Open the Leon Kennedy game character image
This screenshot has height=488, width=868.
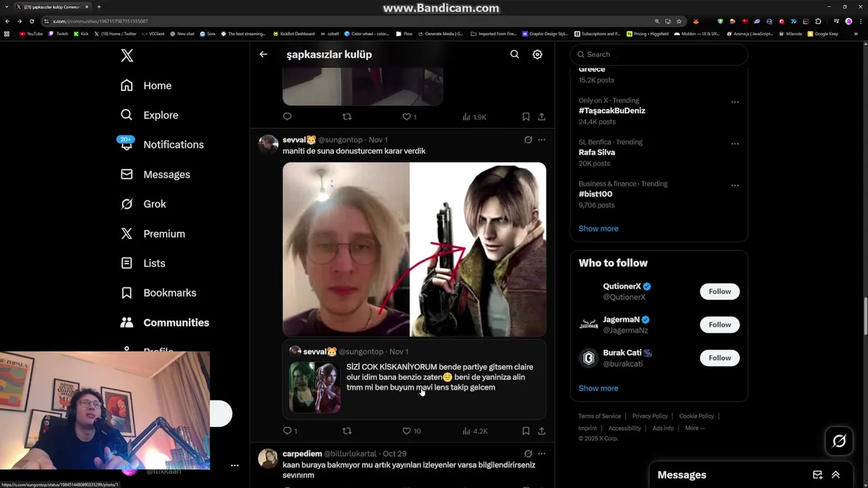(478, 249)
